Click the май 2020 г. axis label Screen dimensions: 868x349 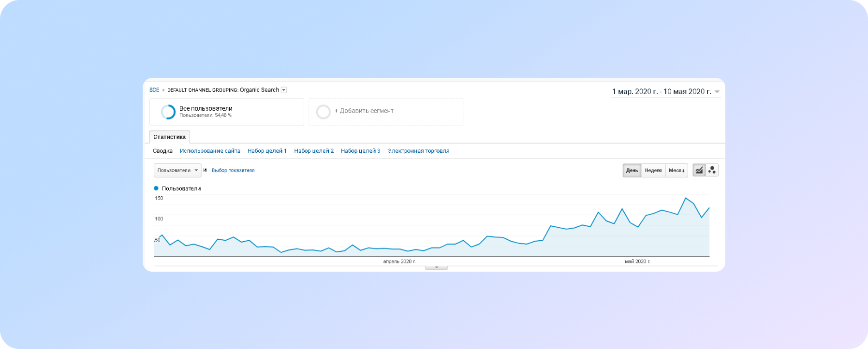click(x=637, y=262)
